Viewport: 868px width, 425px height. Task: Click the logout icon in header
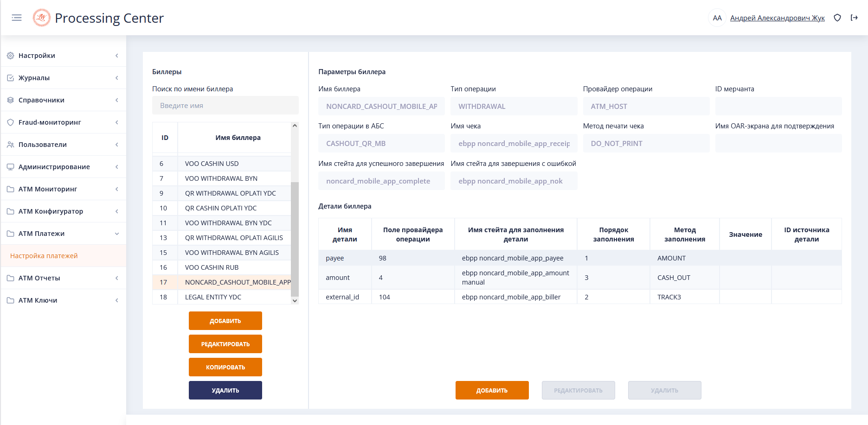pyautogui.click(x=854, y=18)
